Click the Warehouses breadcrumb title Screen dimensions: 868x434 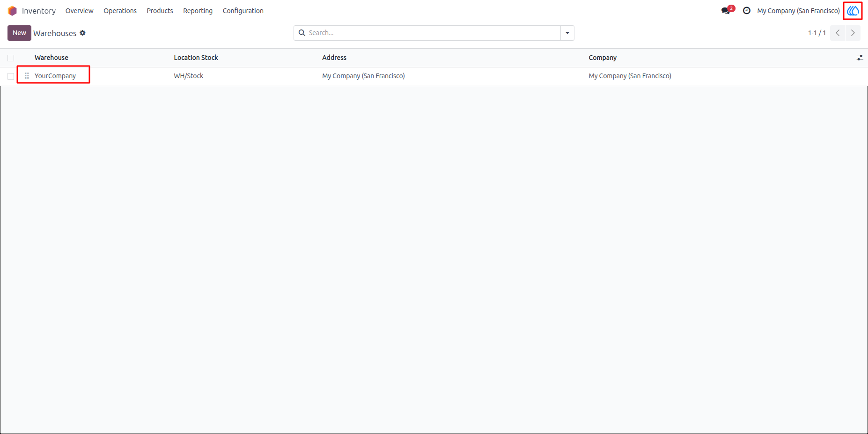pos(55,33)
